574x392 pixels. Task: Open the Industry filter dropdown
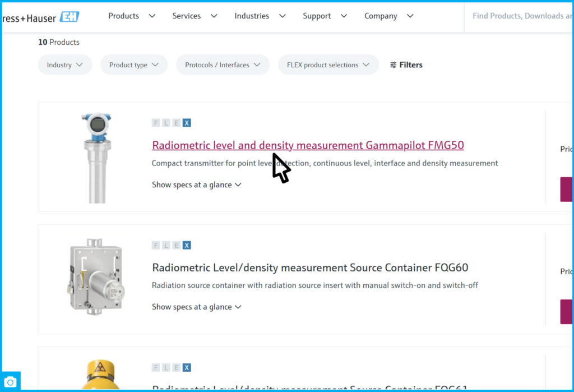[x=64, y=65]
